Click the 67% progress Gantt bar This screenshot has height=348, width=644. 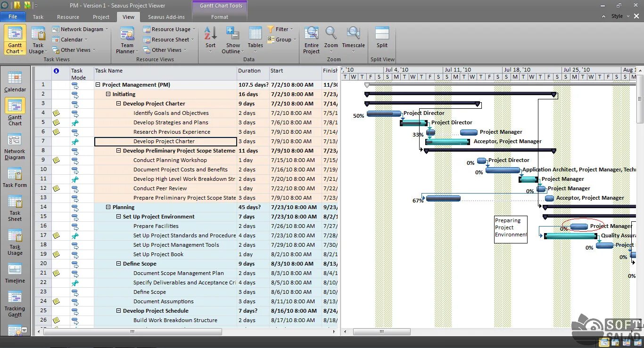[443, 198]
